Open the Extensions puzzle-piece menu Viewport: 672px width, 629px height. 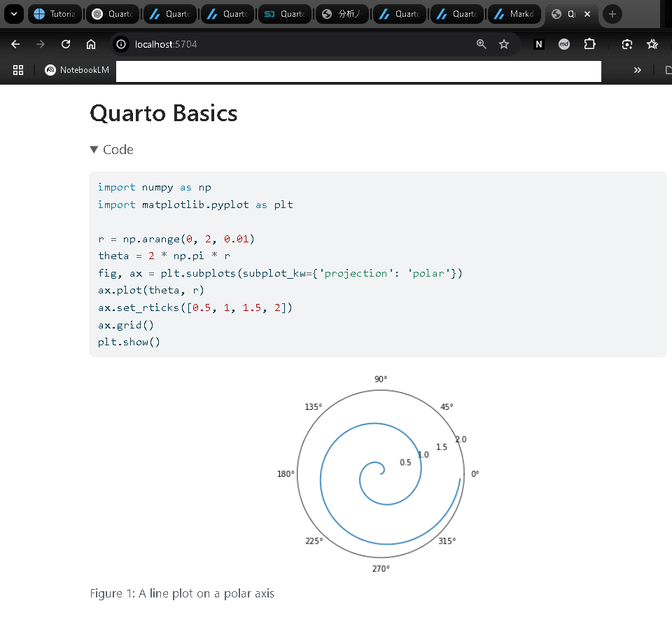[x=590, y=43]
